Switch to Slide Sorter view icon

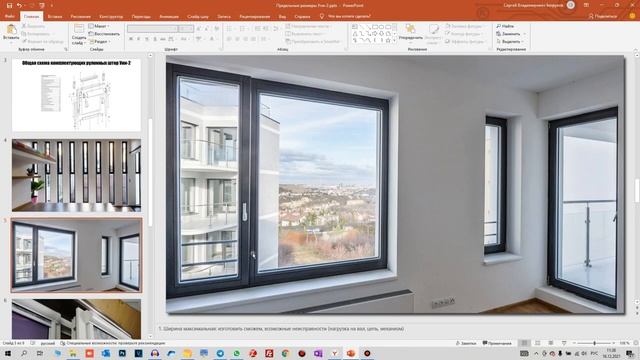pyautogui.click(x=538, y=343)
